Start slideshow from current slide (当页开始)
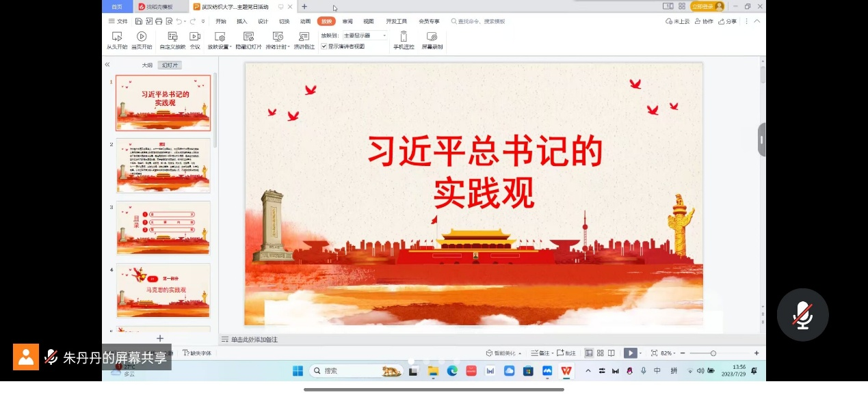 point(142,40)
